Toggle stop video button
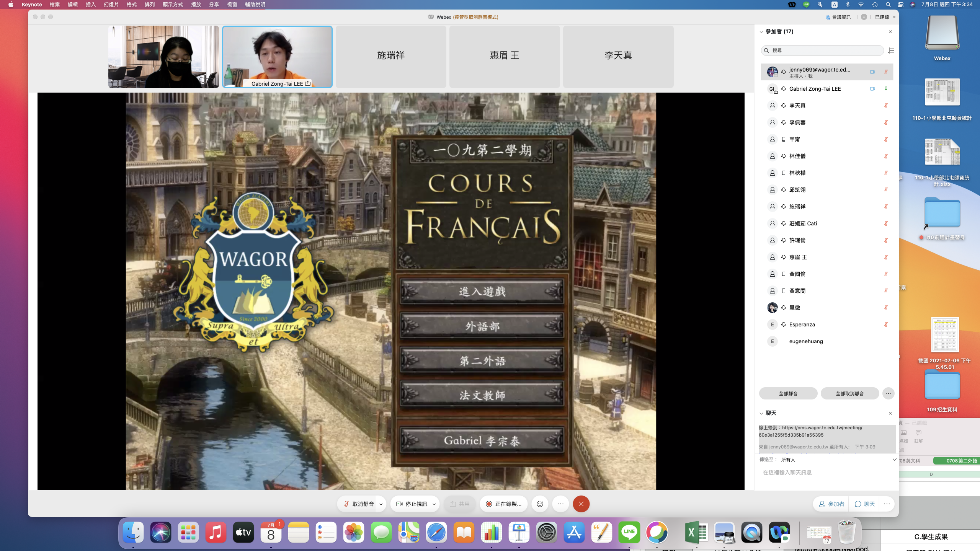The image size is (980, 551). click(412, 504)
